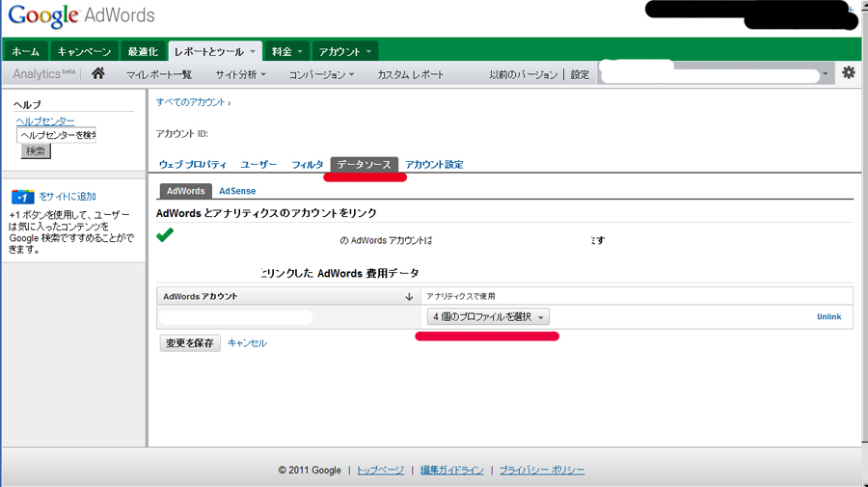Image resolution: width=868 pixels, height=487 pixels.
Task: Click the Unlink link
Action: point(828,316)
